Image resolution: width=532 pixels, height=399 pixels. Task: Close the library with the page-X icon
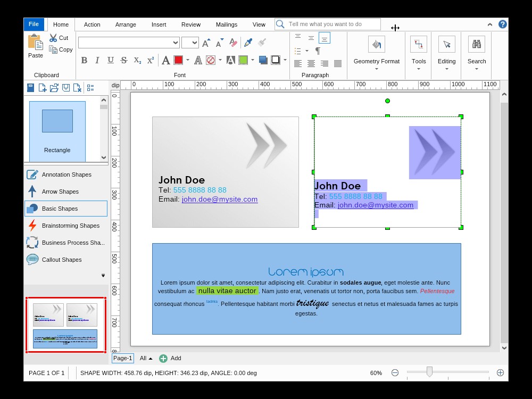(77, 88)
